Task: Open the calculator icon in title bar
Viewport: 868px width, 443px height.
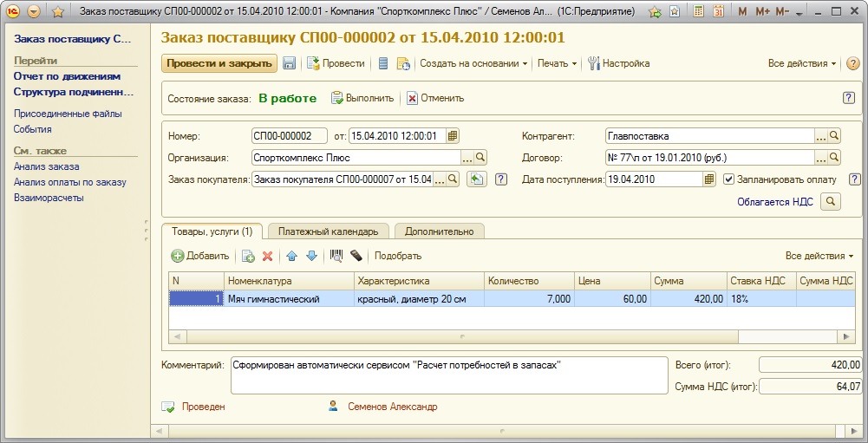Action: [x=699, y=11]
